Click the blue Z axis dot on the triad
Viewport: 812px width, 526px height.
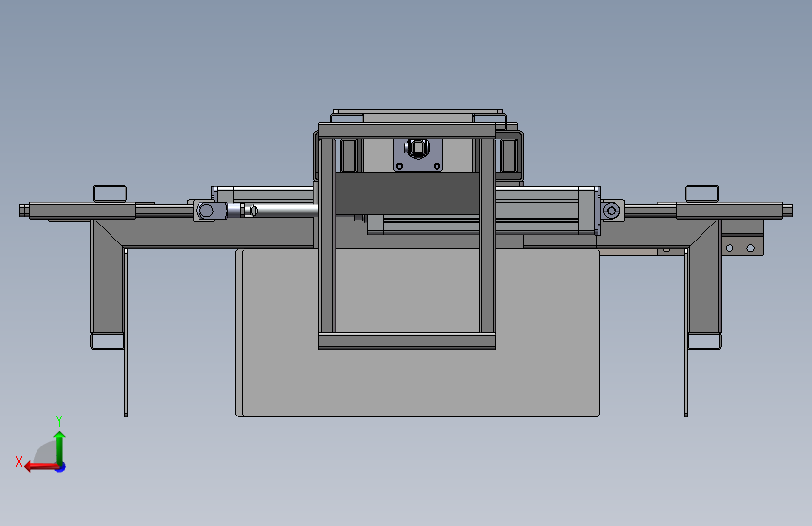pyautogui.click(x=61, y=467)
